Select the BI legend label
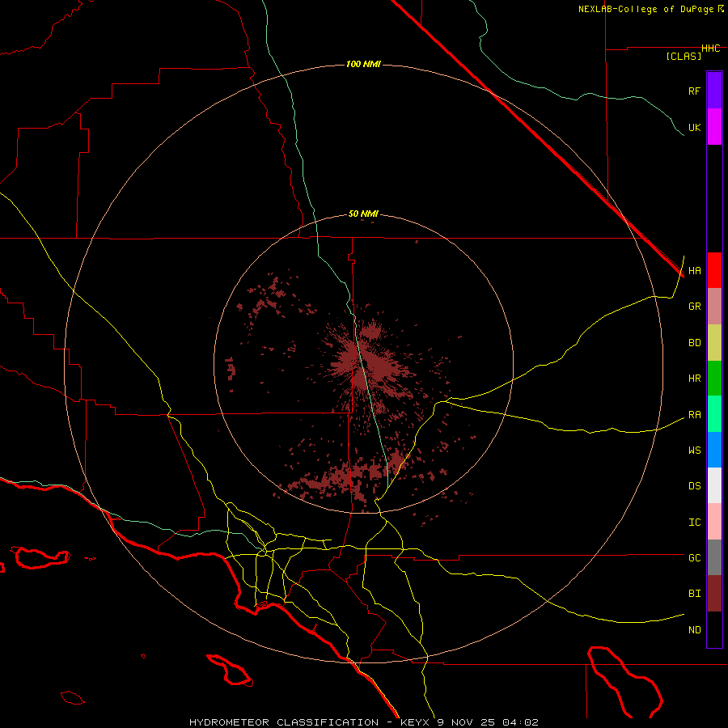Image resolution: width=728 pixels, height=728 pixels. pyautogui.click(x=694, y=594)
